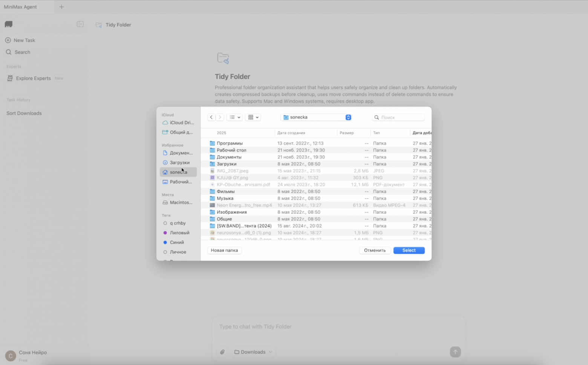The width and height of the screenshot is (588, 365).
Task: Go back with the dialog's left chevron
Action: tap(211, 117)
